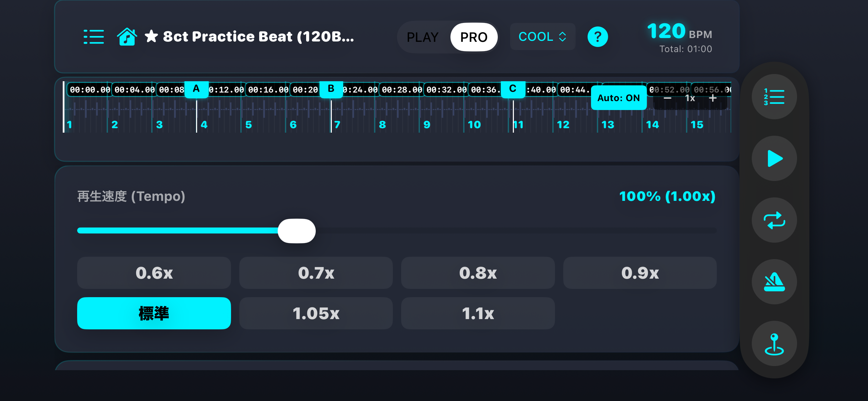Toggle the metronome icon

tap(774, 282)
